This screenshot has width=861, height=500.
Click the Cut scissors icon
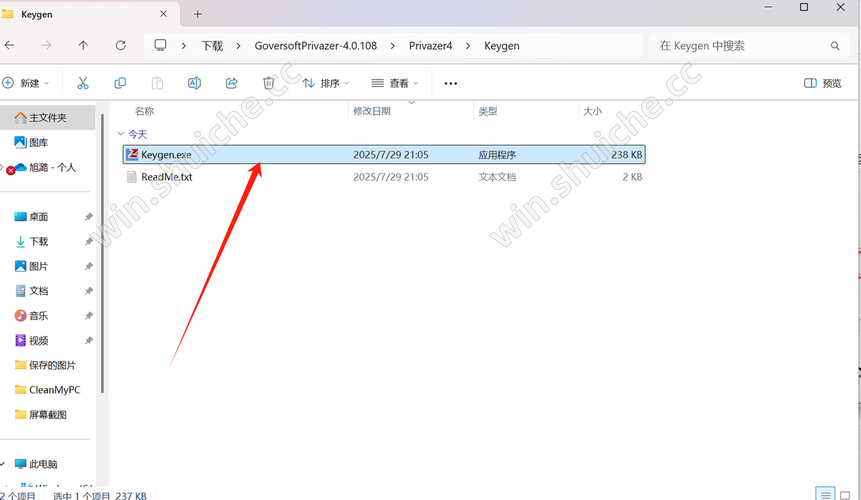(x=83, y=83)
